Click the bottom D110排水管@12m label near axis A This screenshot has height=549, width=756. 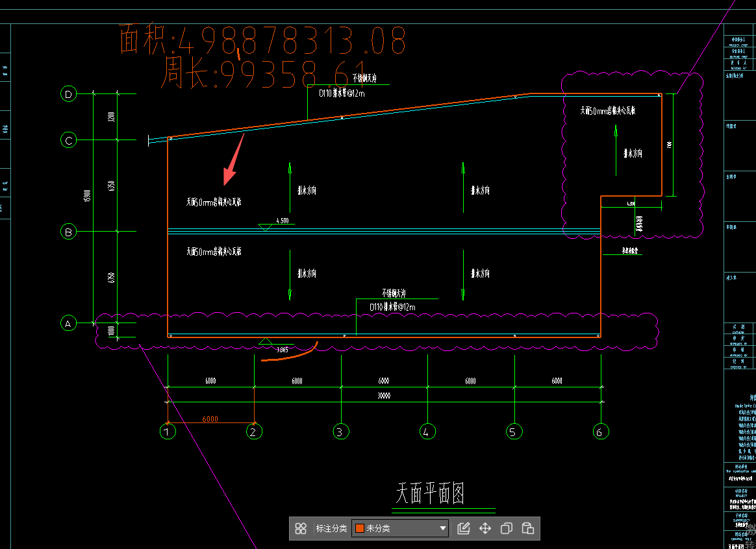392,307
